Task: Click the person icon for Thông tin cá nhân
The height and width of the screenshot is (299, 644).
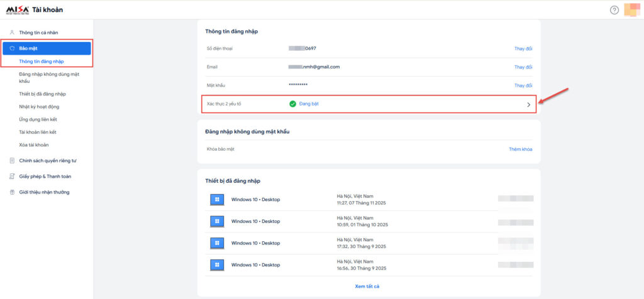Action: point(12,32)
